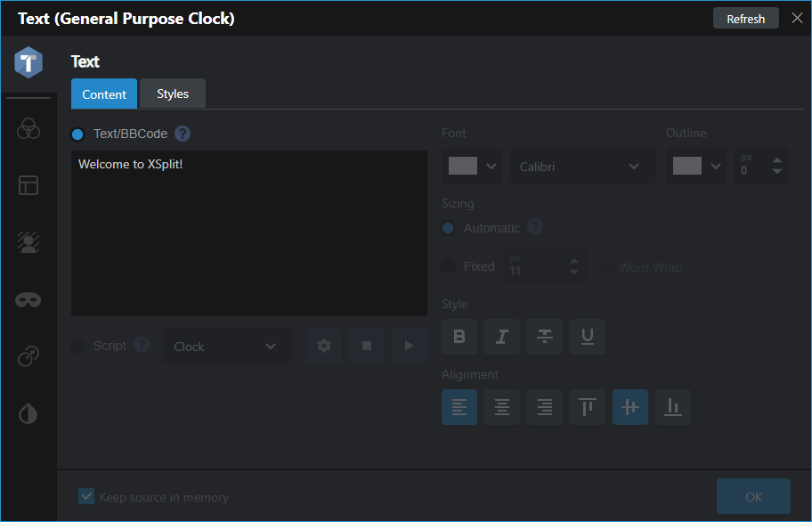Switch to the Styles tab
Image resolution: width=812 pixels, height=522 pixels.
pos(173,94)
